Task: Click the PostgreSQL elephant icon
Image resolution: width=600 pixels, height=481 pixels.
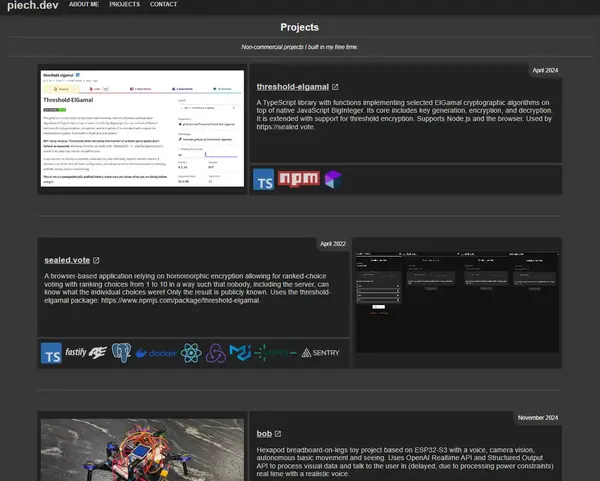Action: coord(120,353)
